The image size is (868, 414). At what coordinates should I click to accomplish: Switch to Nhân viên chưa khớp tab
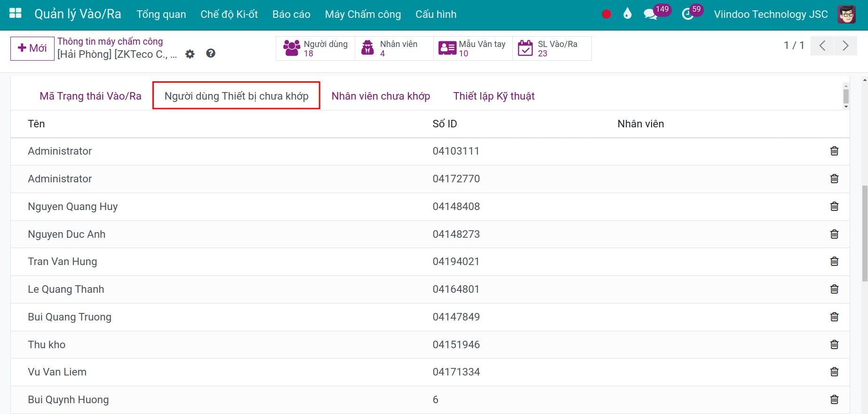381,96
